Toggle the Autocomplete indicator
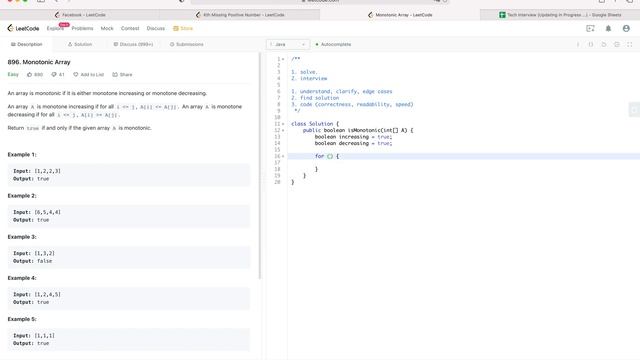The height and width of the screenshot is (360, 640). [333, 44]
